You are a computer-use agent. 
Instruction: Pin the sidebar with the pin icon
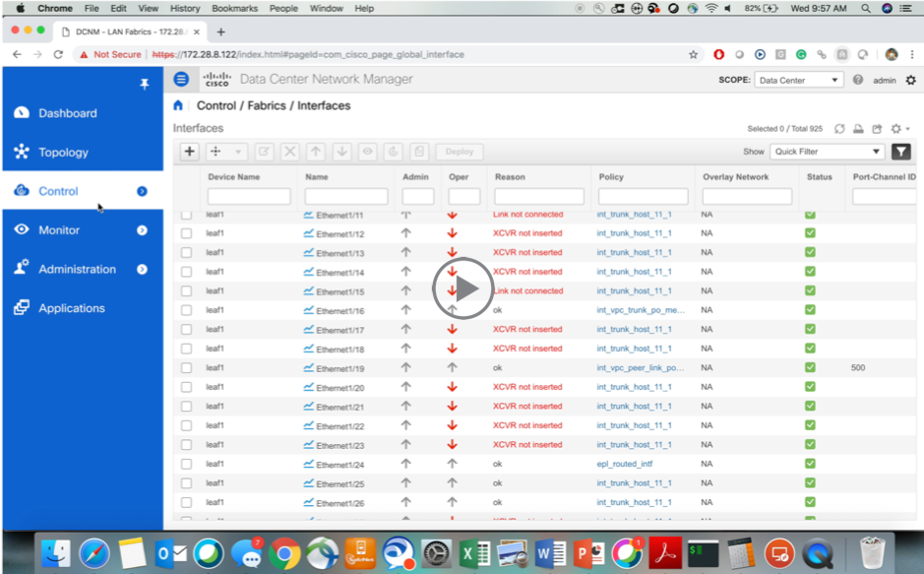(144, 85)
